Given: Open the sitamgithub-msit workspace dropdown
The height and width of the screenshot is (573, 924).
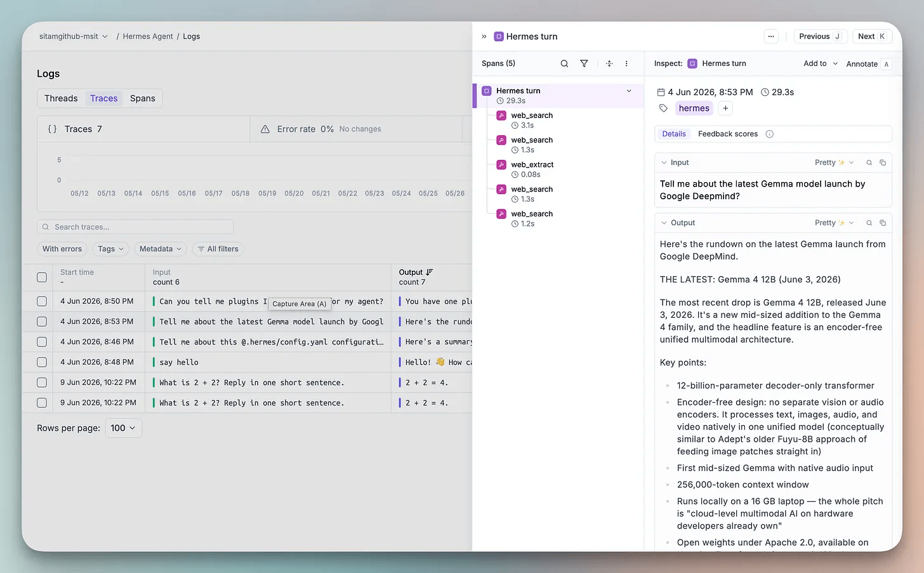Looking at the screenshot, I should [74, 37].
